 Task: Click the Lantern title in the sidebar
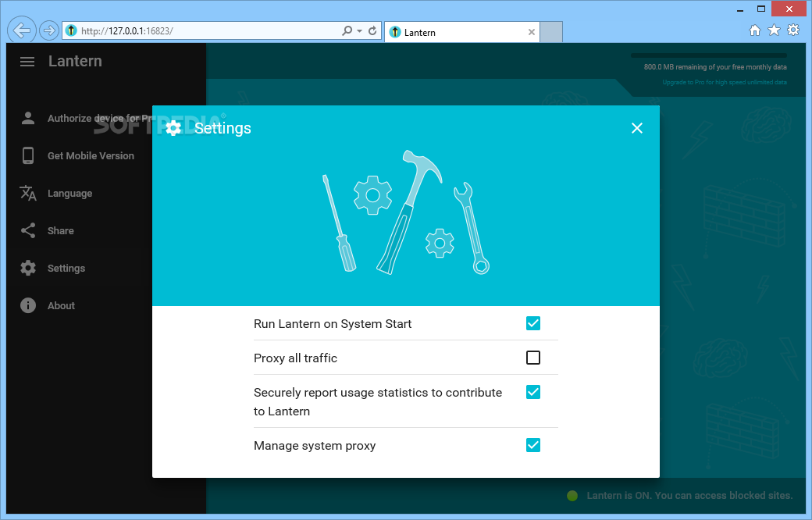[75, 61]
